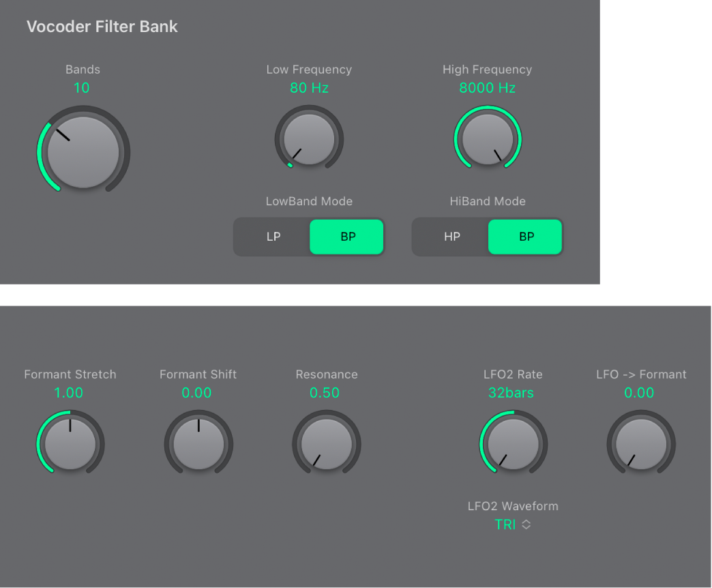Click the Vocoder Filter Bank title
The width and height of the screenshot is (712, 588).
102,27
